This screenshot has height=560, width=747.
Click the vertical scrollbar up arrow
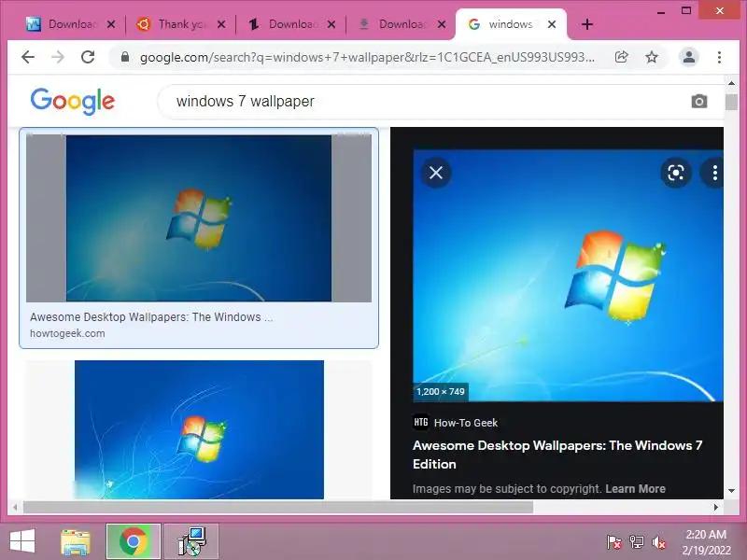[x=731, y=83]
